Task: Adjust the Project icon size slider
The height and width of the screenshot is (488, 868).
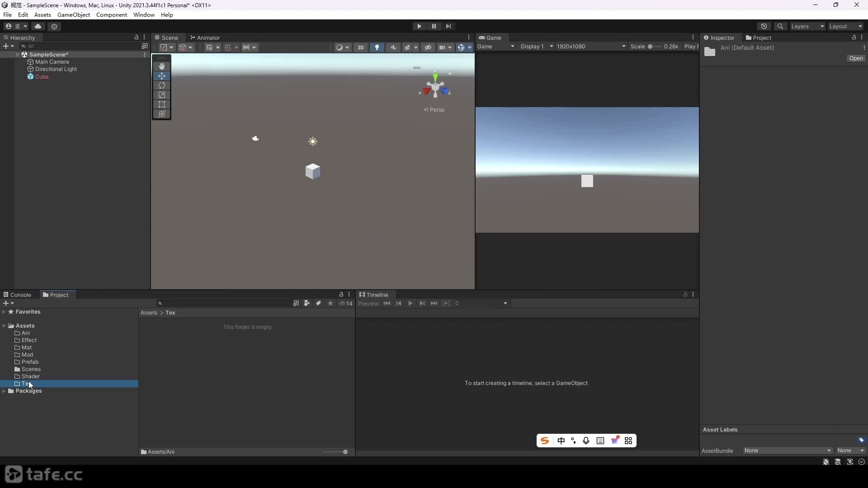Action: [x=335, y=452]
